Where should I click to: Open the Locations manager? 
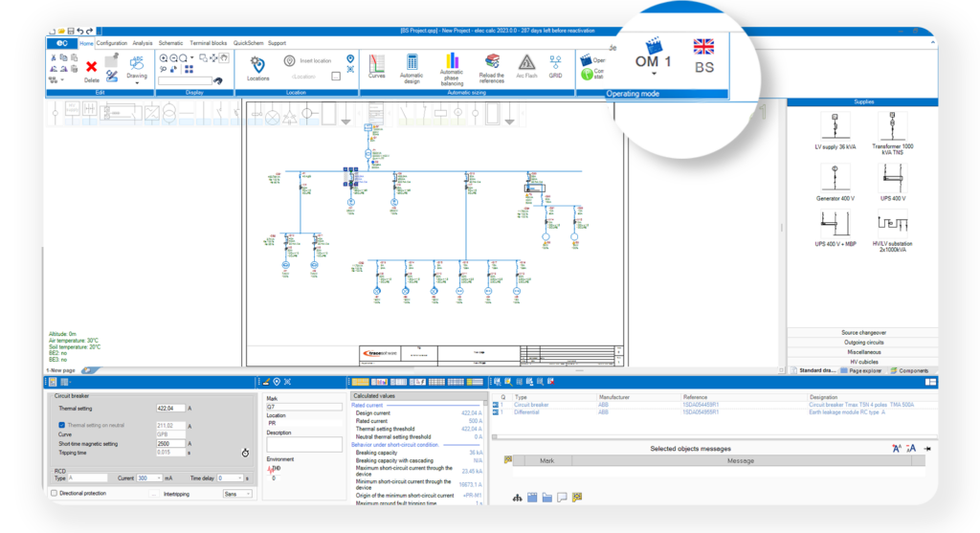[257, 67]
